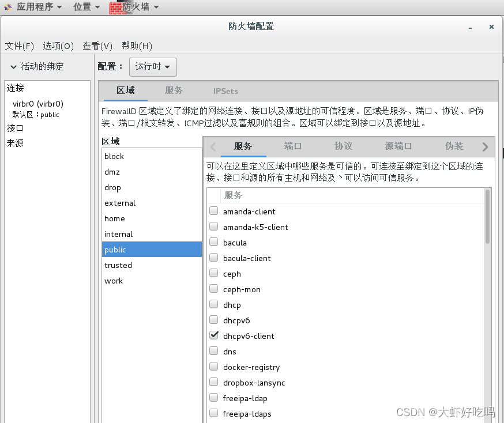Uncheck the dhcpv6-client service
This screenshot has width=504, height=423.
[x=214, y=336]
